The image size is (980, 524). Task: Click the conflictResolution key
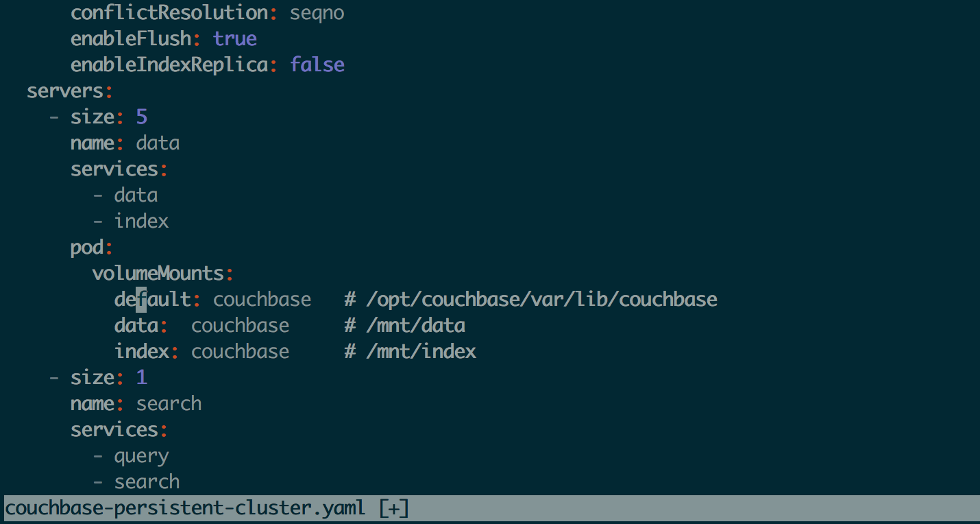[x=169, y=12]
